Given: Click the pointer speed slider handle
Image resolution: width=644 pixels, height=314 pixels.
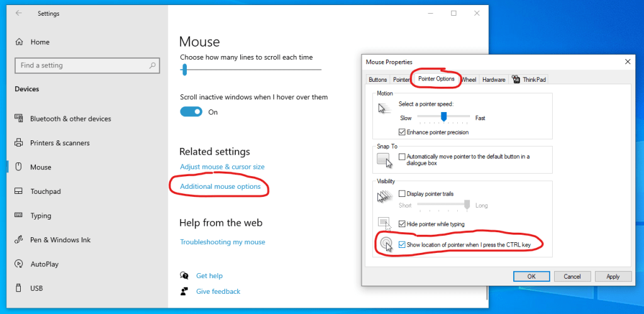Looking at the screenshot, I should (x=443, y=116).
